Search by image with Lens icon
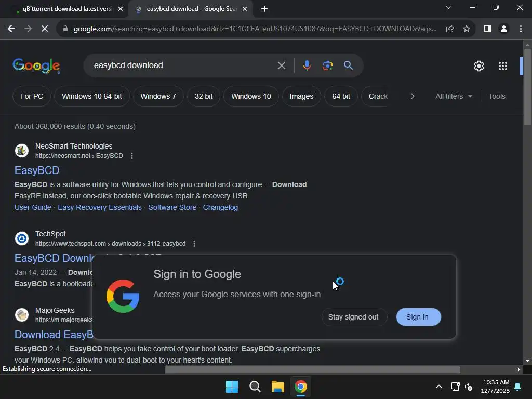The image size is (532, 399). pos(328,65)
